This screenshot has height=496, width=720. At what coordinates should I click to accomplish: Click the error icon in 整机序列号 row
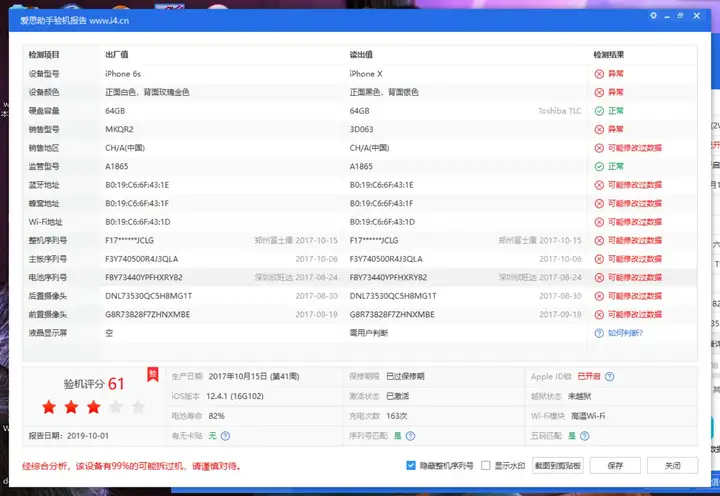coord(599,241)
